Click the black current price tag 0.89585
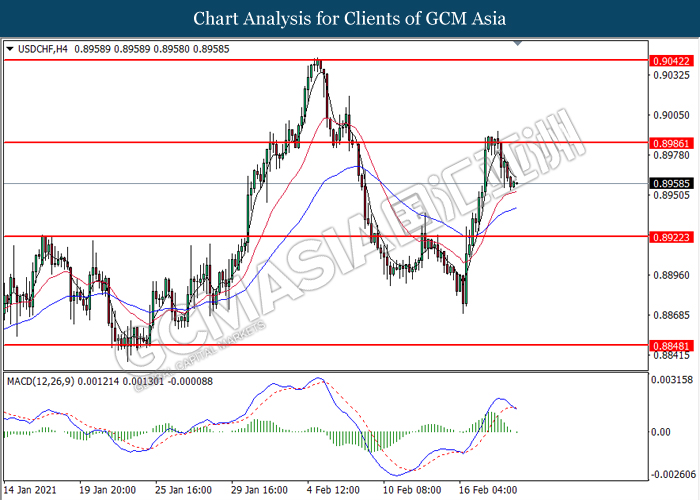 671,183
